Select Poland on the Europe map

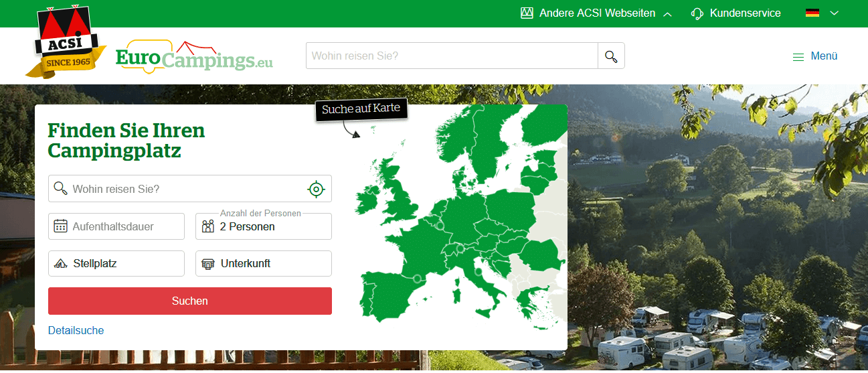tap(510, 211)
